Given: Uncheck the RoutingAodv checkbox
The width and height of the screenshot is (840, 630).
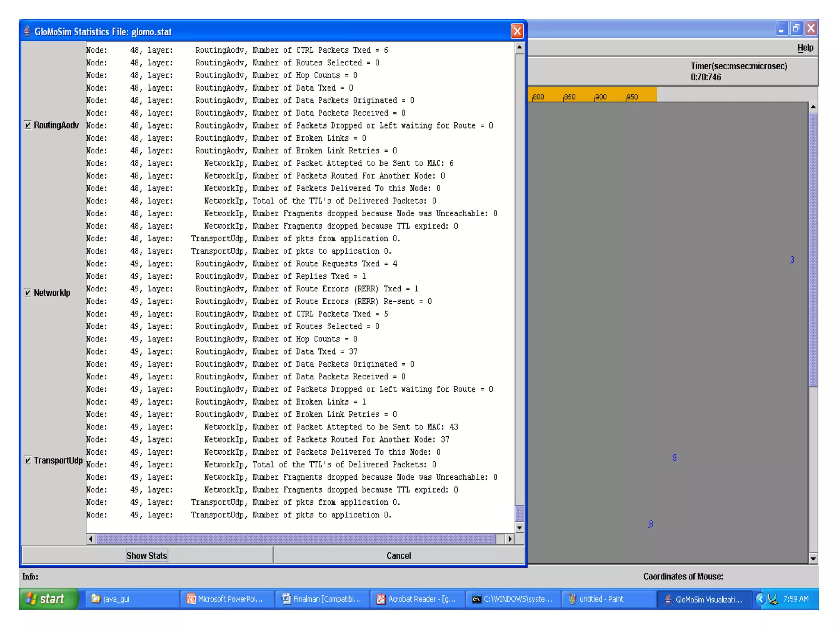Looking at the screenshot, I should tap(28, 125).
